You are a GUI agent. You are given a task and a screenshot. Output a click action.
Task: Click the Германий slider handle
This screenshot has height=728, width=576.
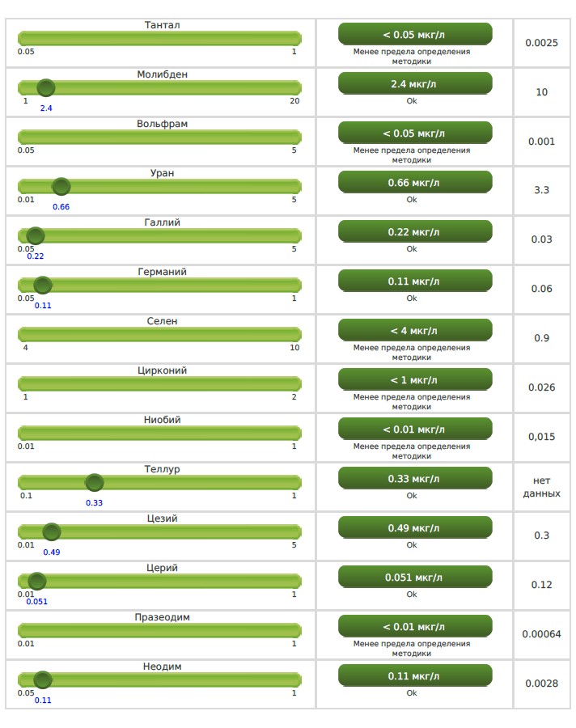43,286
